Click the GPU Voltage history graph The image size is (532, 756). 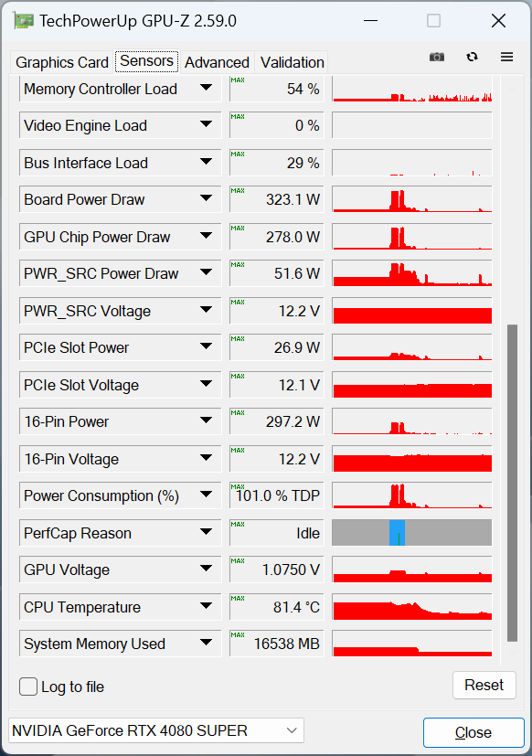pos(412,570)
